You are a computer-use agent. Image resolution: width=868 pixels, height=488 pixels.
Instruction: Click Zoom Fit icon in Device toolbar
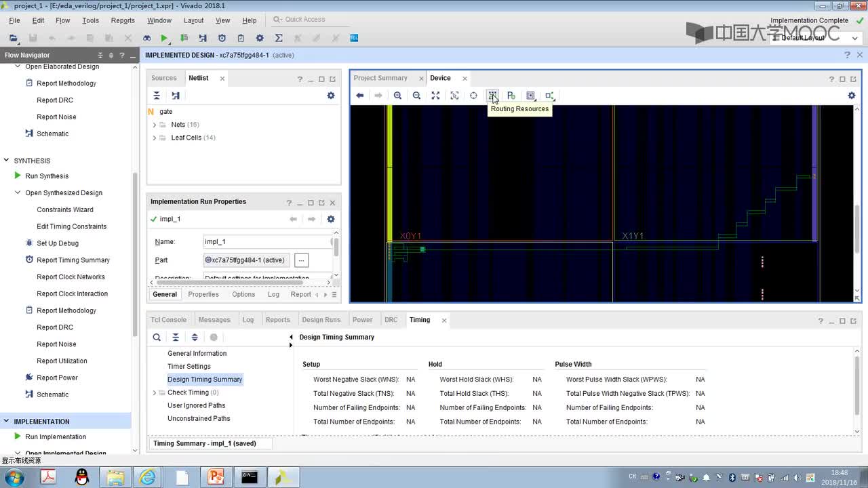[435, 96]
